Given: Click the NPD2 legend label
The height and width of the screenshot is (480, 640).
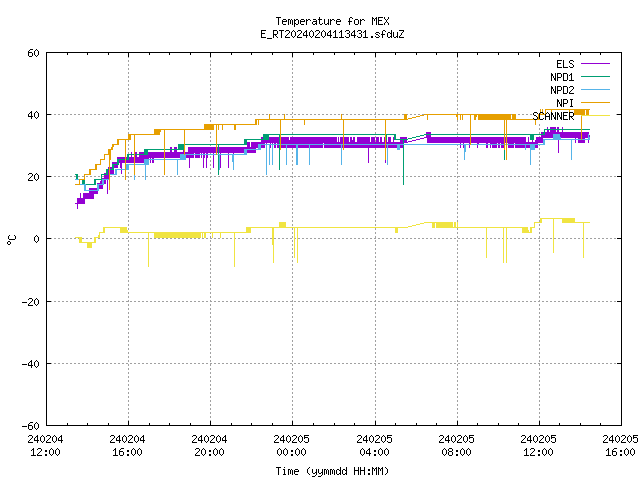Looking at the screenshot, I should click(562, 90).
